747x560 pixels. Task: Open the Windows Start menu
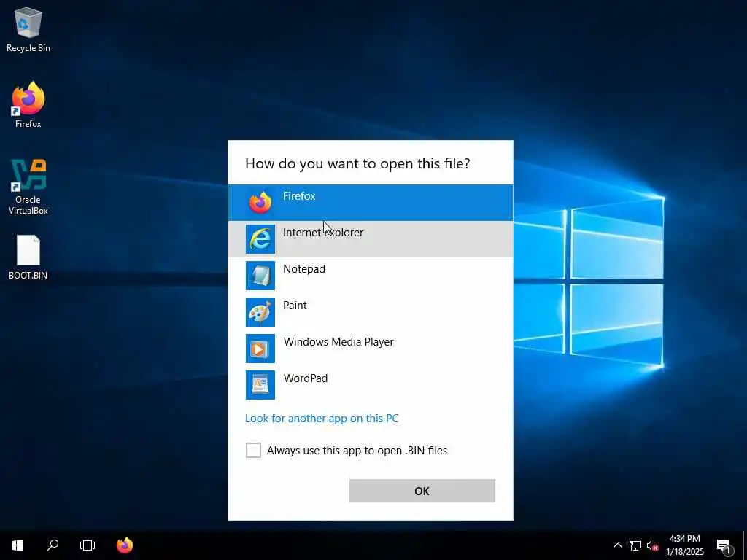point(18,545)
